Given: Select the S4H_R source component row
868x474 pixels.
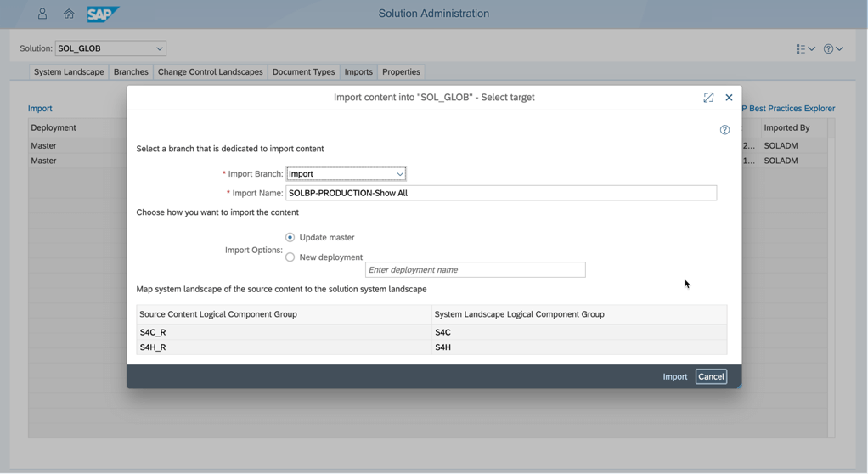Looking at the screenshot, I should [284, 347].
